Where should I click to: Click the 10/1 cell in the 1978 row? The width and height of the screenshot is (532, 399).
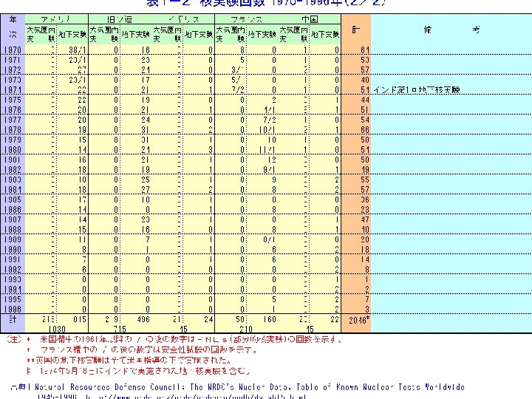(267, 129)
